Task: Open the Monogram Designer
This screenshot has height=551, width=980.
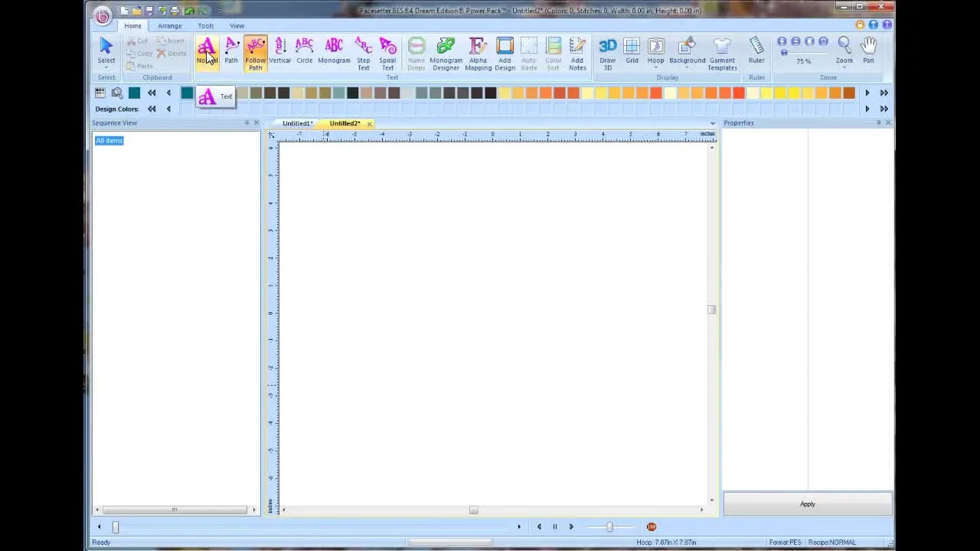Action: [x=446, y=52]
